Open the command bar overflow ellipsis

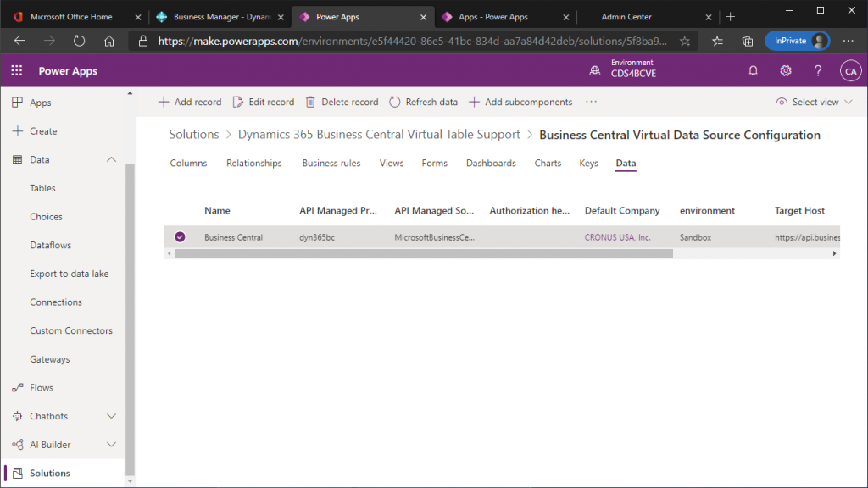(x=591, y=102)
